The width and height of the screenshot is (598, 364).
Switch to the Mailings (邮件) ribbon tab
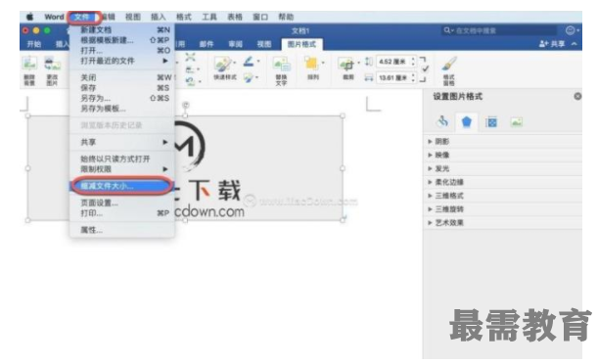(207, 44)
